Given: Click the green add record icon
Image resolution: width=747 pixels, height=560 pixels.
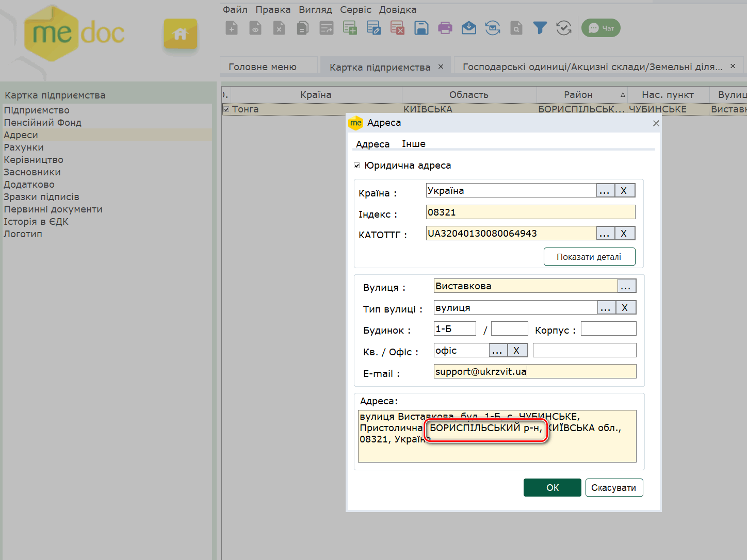Looking at the screenshot, I should 350,28.
